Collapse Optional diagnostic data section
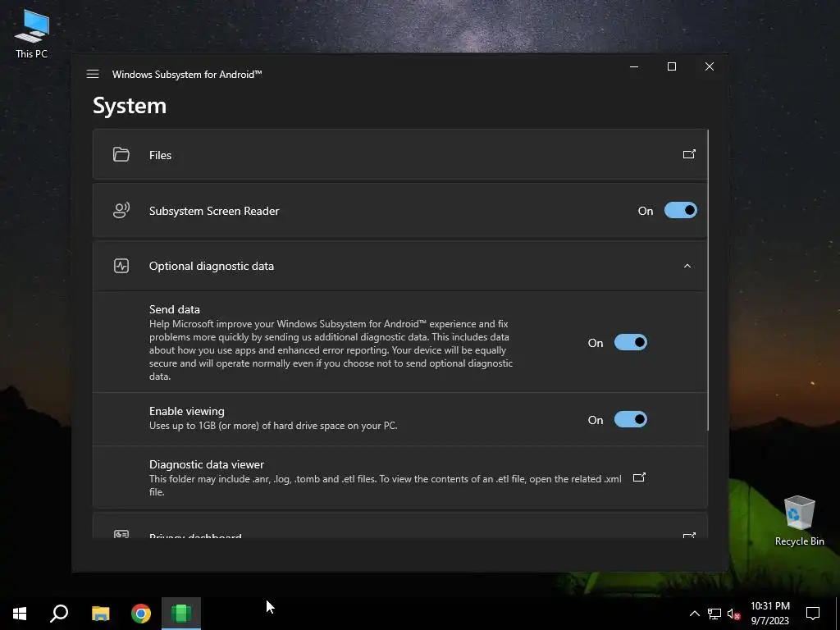The height and width of the screenshot is (630, 840). pyautogui.click(x=687, y=266)
